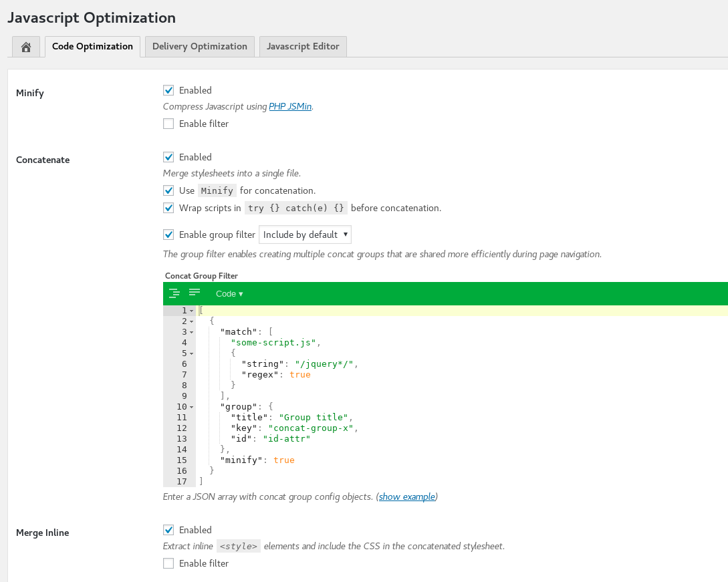Toggle the try catch wrap scripts checkbox
The height and width of the screenshot is (582, 728).
point(168,208)
